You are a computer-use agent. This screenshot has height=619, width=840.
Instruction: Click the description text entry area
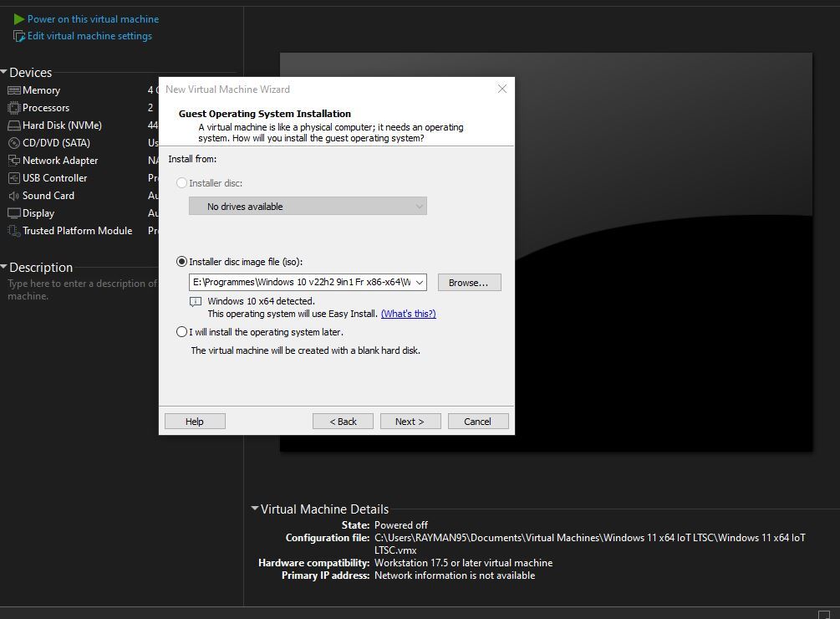point(81,289)
